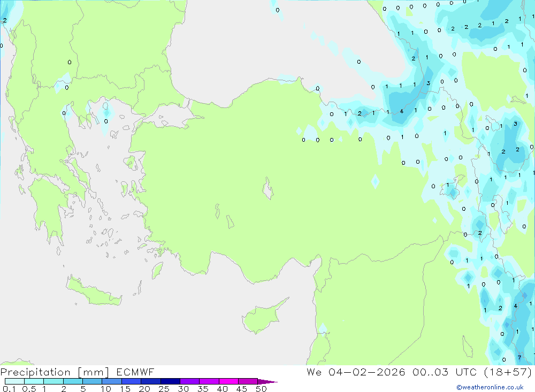
Task: Pick the 40–45 mm magenta legend swatch
Action: coord(228,381)
